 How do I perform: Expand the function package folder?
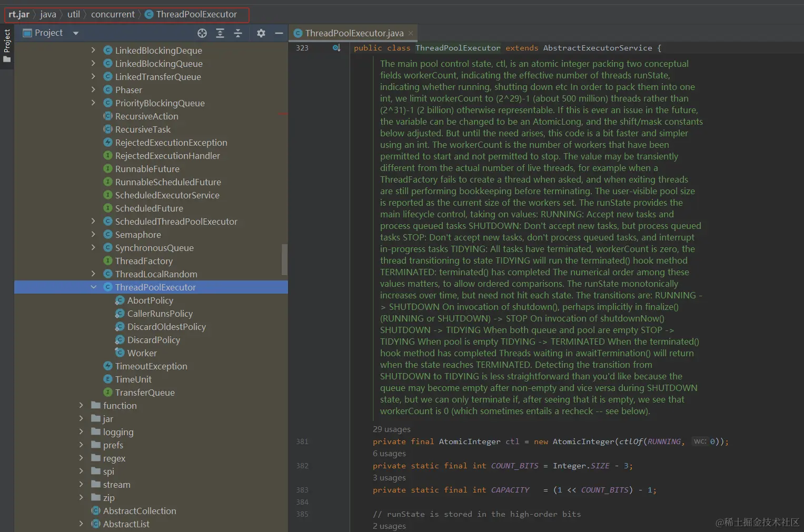click(x=81, y=405)
